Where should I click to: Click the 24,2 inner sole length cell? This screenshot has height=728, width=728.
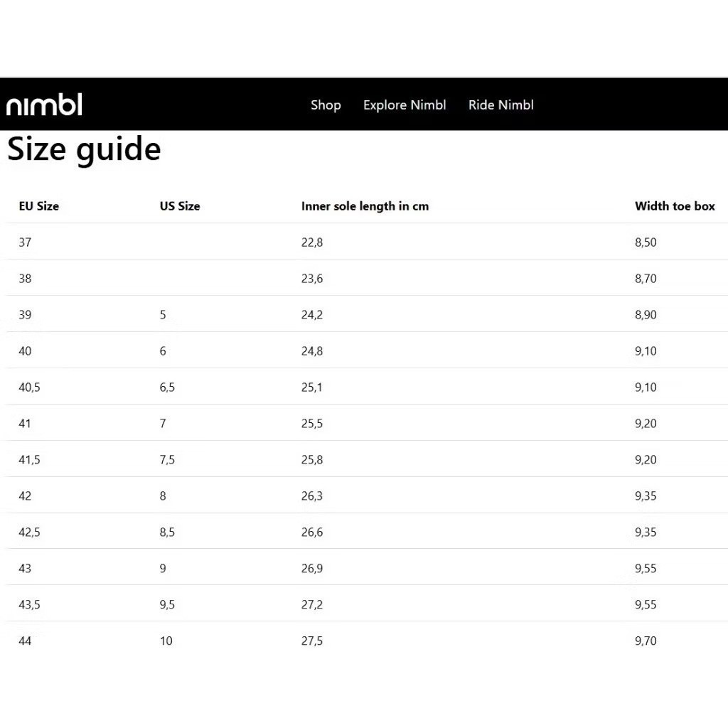coord(312,315)
